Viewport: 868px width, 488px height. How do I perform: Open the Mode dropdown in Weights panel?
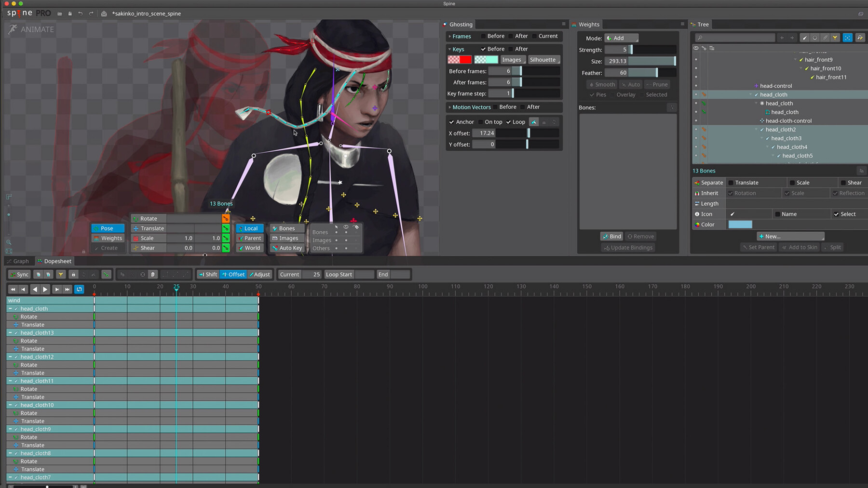point(622,38)
